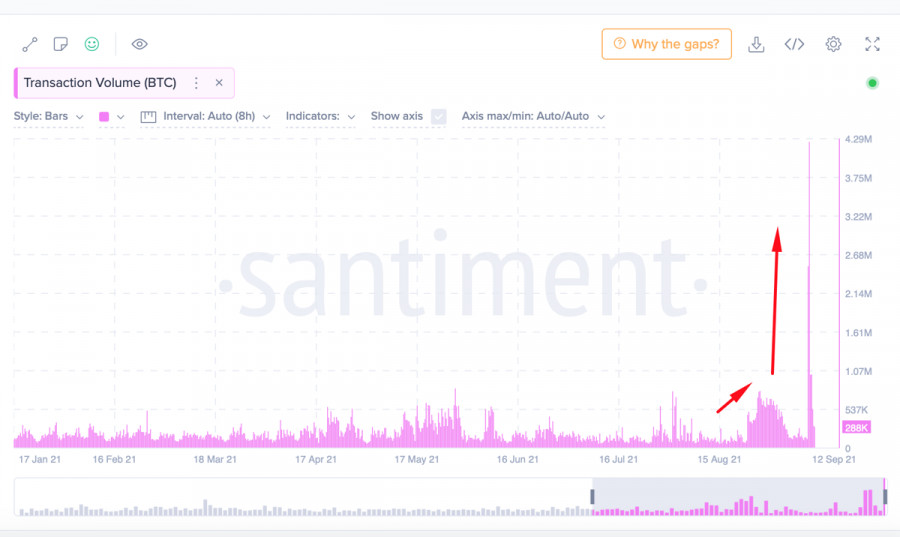900x537 pixels.
Task: Select the Transaction Volume (BTC) metric tab
Action: (x=99, y=83)
